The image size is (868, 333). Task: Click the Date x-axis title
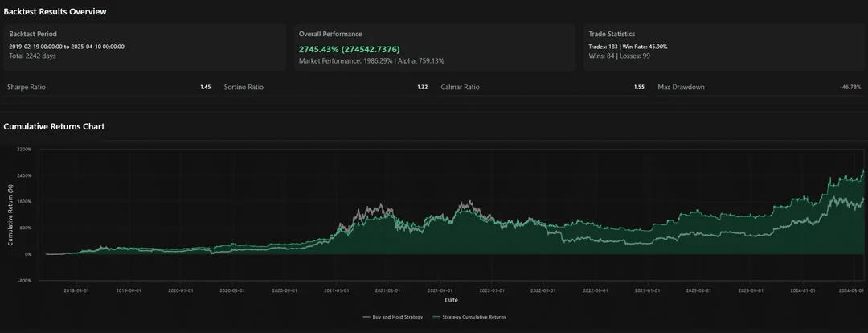[x=452, y=300]
